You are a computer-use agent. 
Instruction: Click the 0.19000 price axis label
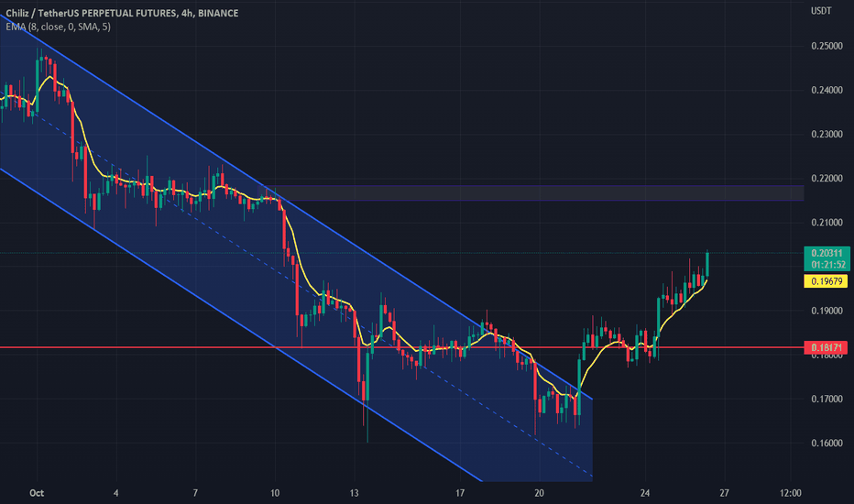pyautogui.click(x=827, y=312)
